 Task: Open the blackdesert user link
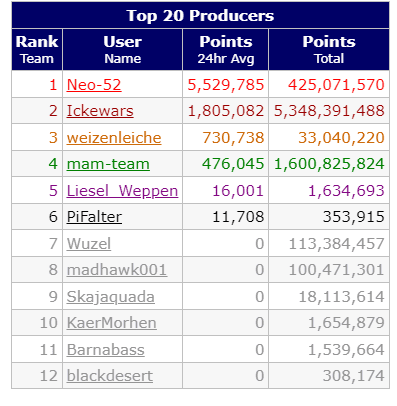click(x=110, y=376)
